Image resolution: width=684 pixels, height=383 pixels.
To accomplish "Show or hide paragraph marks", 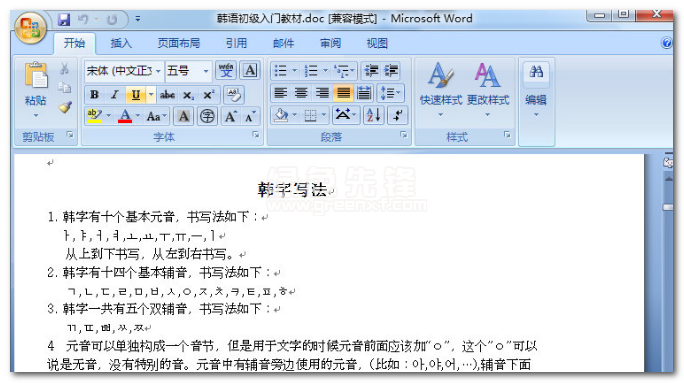I will 397,116.
